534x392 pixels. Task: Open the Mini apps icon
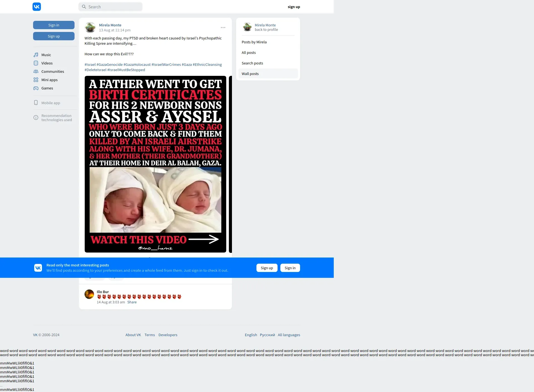(36, 80)
